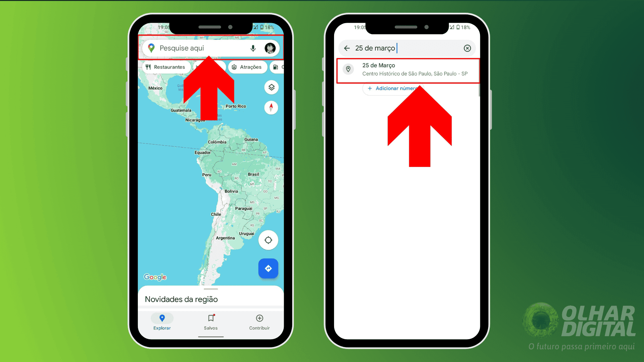
Task: Select the 25 de Março search result
Action: 408,69
